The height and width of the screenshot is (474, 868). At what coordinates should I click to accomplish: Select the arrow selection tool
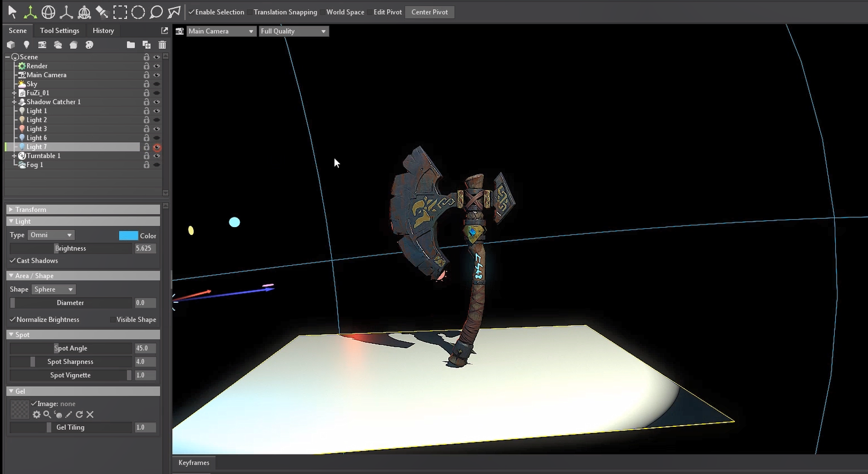coord(12,12)
